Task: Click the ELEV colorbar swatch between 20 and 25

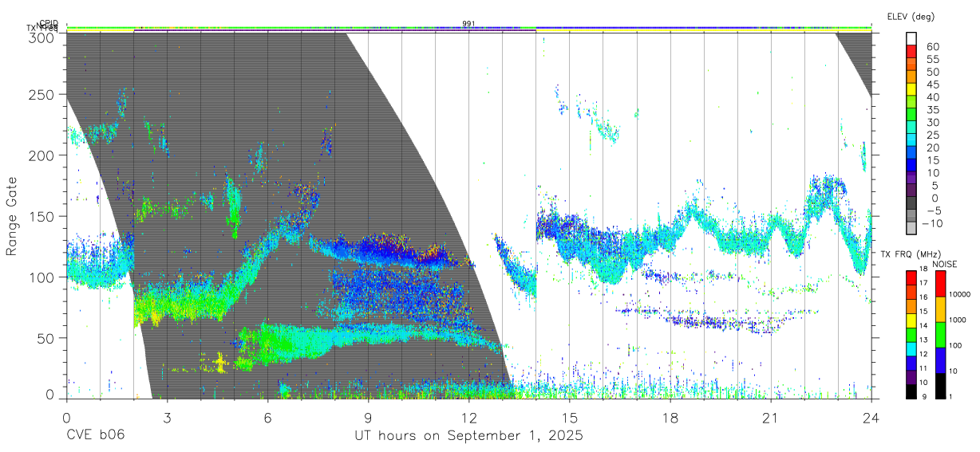Action: 912,141
